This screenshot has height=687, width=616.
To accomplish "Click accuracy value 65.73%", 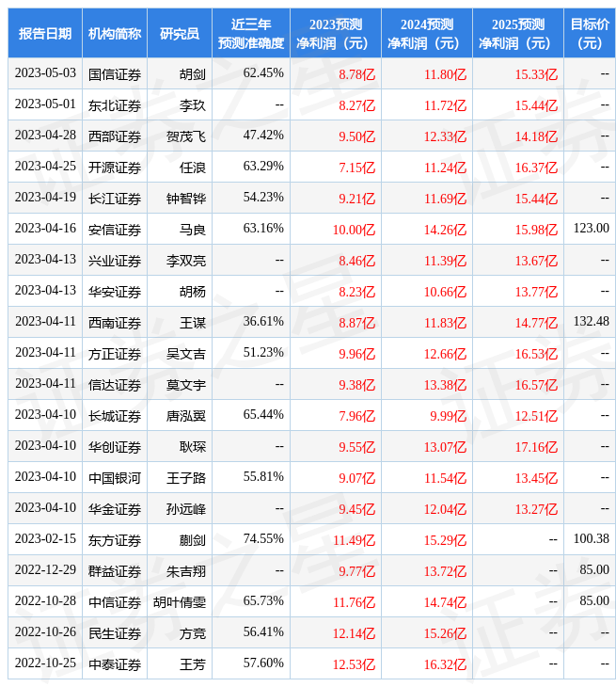I will click(263, 601).
